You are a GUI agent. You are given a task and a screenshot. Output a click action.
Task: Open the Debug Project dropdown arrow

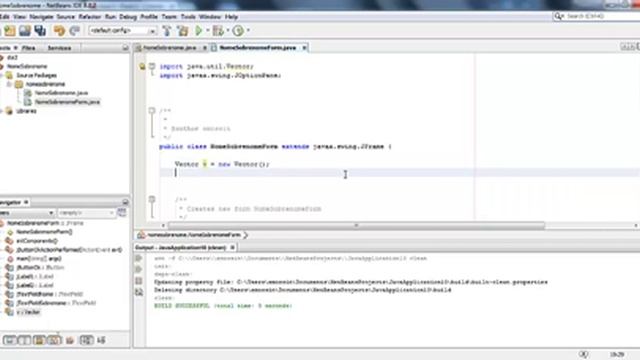(x=228, y=31)
